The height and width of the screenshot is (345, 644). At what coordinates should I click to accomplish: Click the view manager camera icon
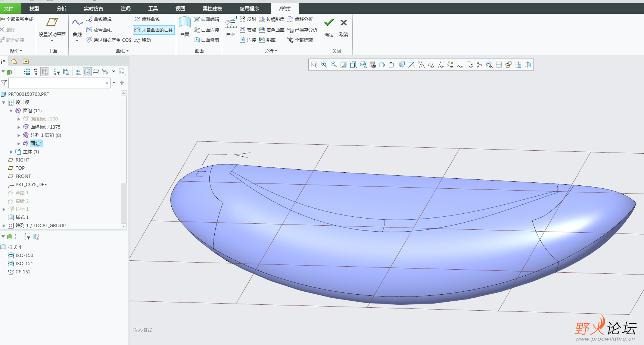pos(373,65)
